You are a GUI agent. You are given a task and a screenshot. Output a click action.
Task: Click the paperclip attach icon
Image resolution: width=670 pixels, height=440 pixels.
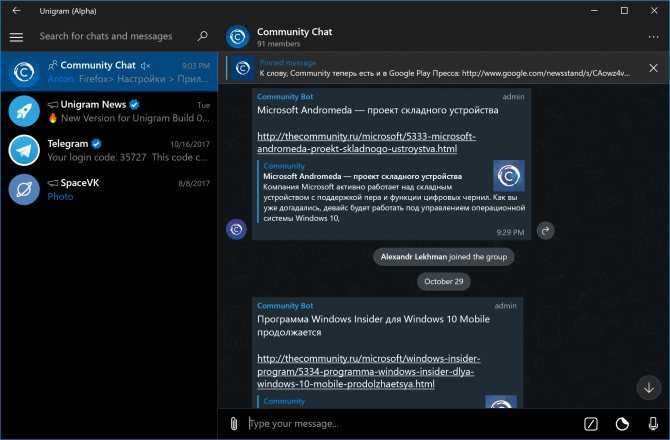tap(234, 424)
